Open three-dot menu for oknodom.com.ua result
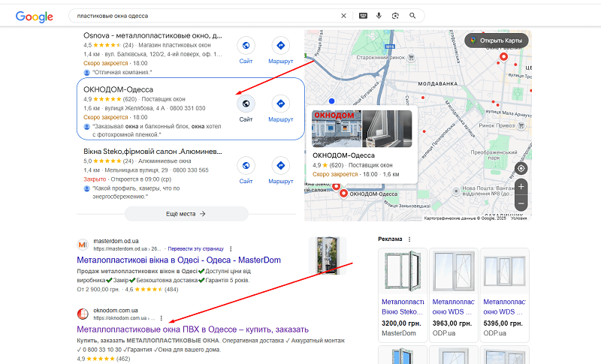601x364 pixels. point(162,318)
